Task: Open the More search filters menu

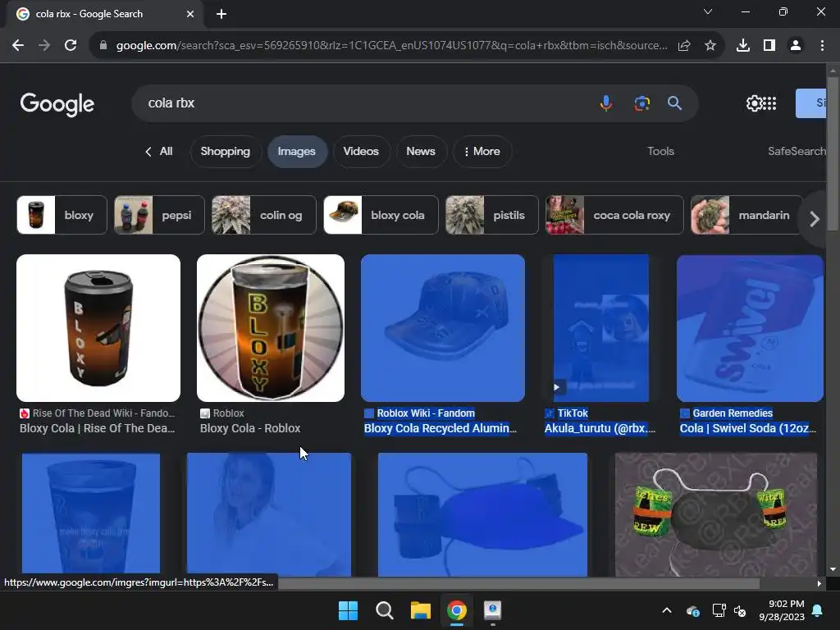Action: (482, 152)
